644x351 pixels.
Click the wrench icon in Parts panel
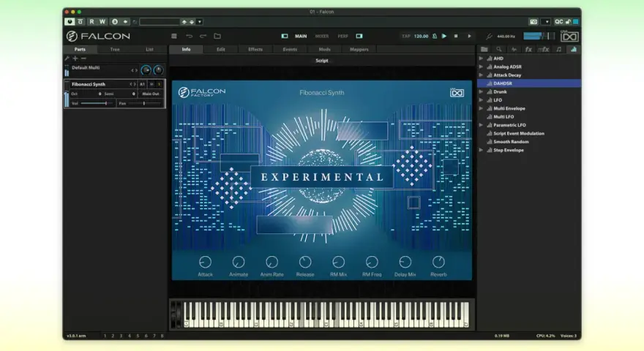[67, 58]
